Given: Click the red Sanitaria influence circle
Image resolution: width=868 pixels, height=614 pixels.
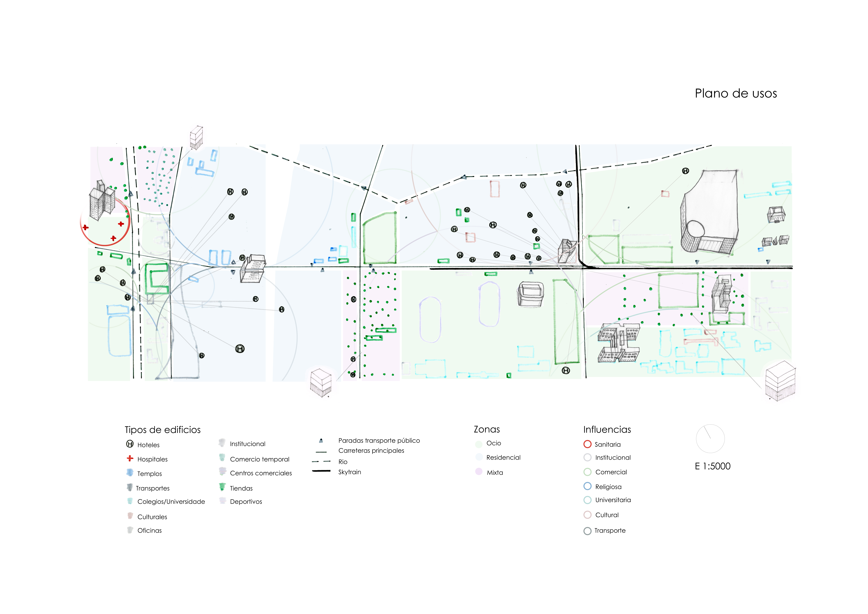Looking at the screenshot, I should pos(588,444).
